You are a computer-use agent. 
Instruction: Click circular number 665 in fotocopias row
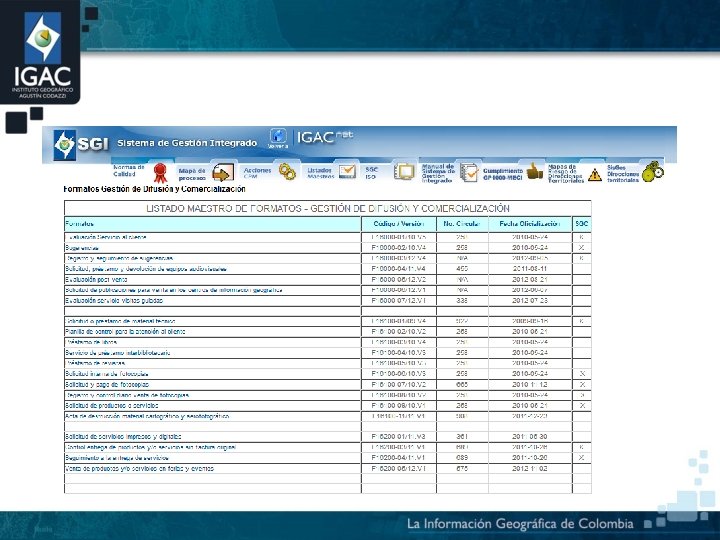(462, 384)
